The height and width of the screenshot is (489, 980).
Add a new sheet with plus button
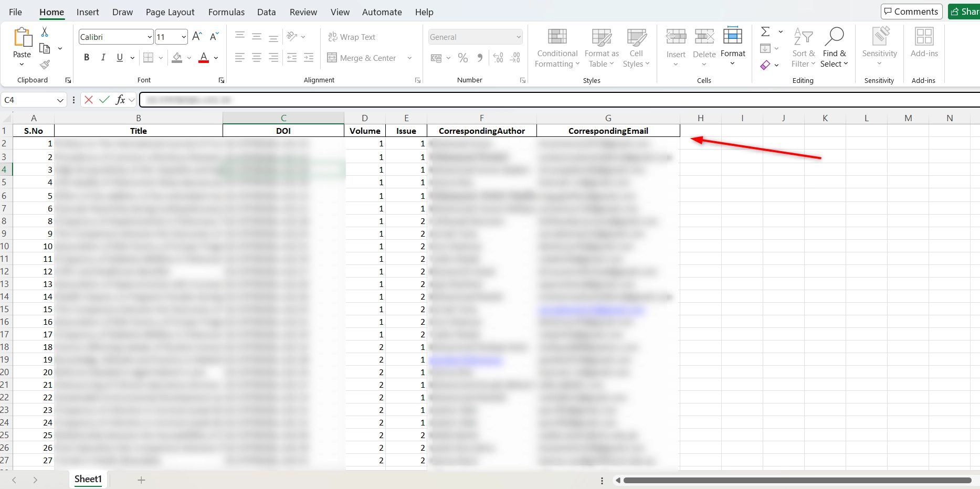pyautogui.click(x=141, y=480)
